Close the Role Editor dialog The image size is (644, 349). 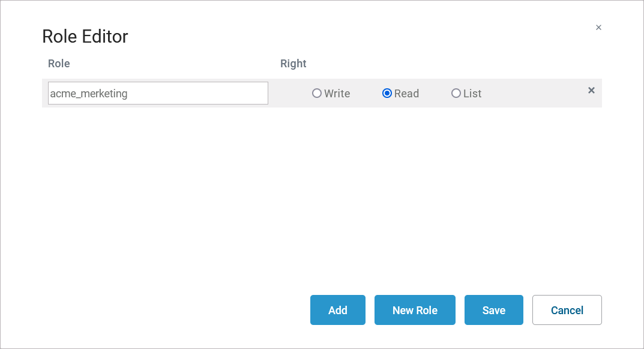(598, 28)
